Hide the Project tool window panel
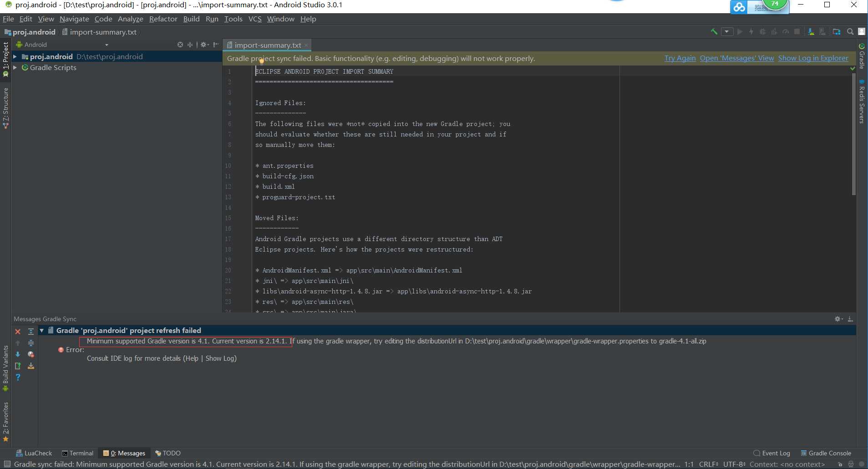Image resolution: width=868 pixels, height=469 pixels. point(216,45)
